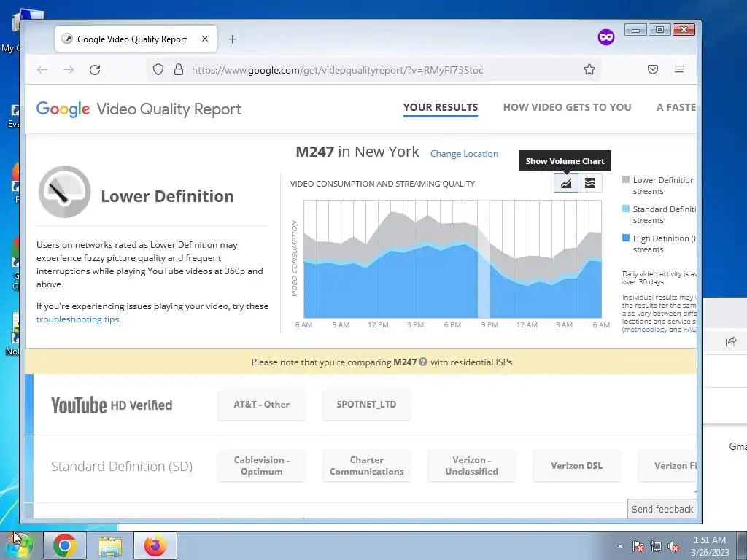Click the muted volume tray icon

(x=673, y=546)
